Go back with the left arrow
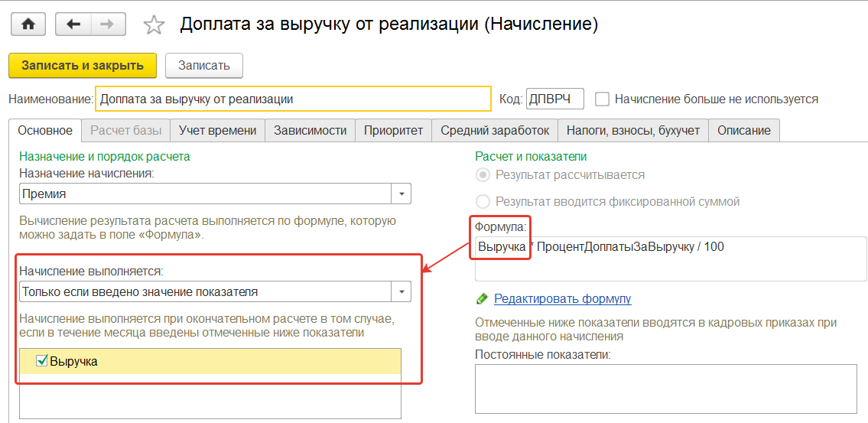 coord(73,24)
